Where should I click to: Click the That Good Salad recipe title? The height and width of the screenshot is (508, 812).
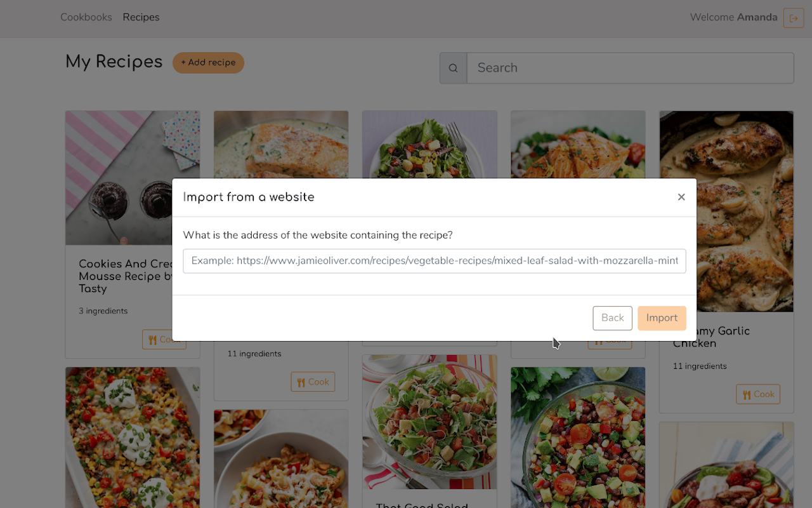pyautogui.click(x=422, y=504)
